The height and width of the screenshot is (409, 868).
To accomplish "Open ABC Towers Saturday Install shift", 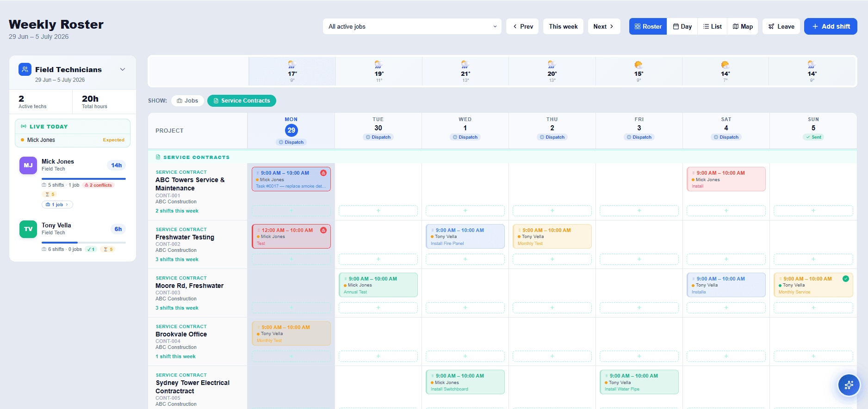I will [726, 179].
